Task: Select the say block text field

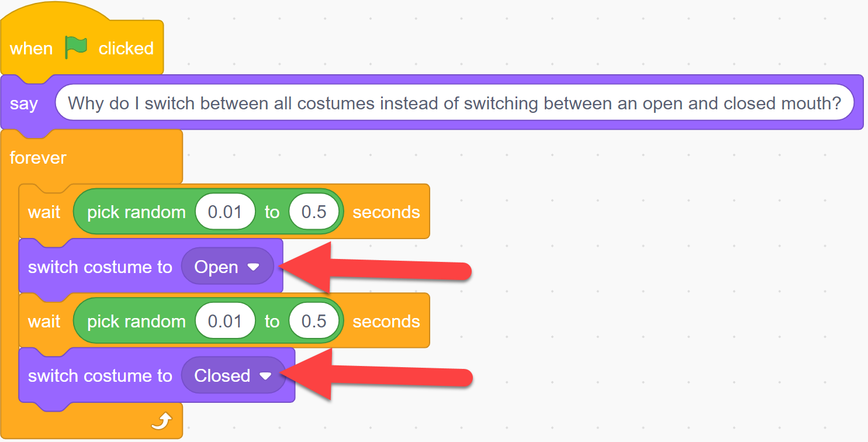Action: 454,103
